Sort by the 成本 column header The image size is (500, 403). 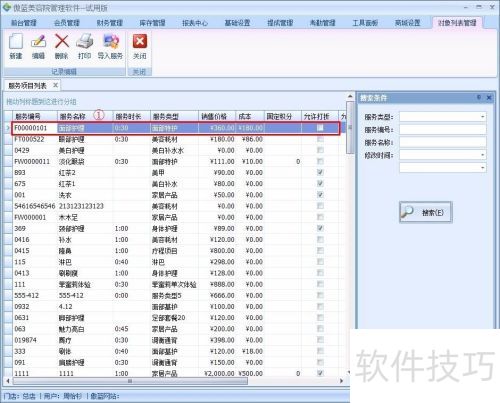[250, 116]
